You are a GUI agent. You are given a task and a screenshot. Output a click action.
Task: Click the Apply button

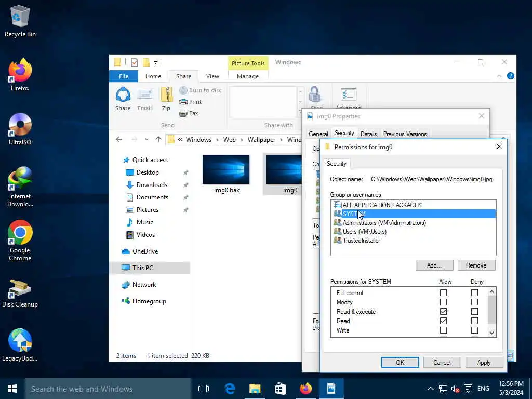[484, 362]
